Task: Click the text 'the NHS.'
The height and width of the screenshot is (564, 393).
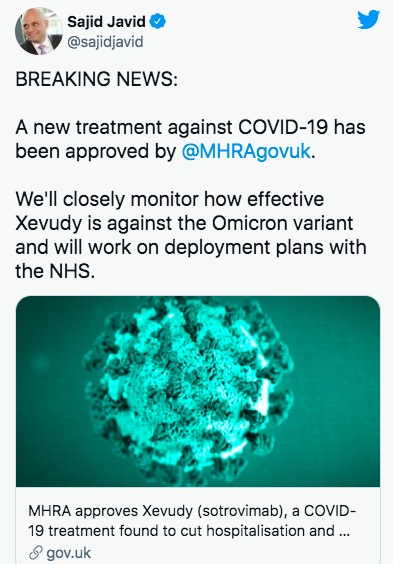Action: point(55,271)
